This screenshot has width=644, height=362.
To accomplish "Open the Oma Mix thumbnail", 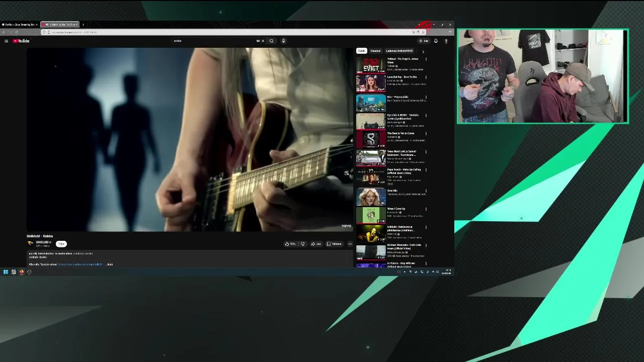I will click(371, 197).
